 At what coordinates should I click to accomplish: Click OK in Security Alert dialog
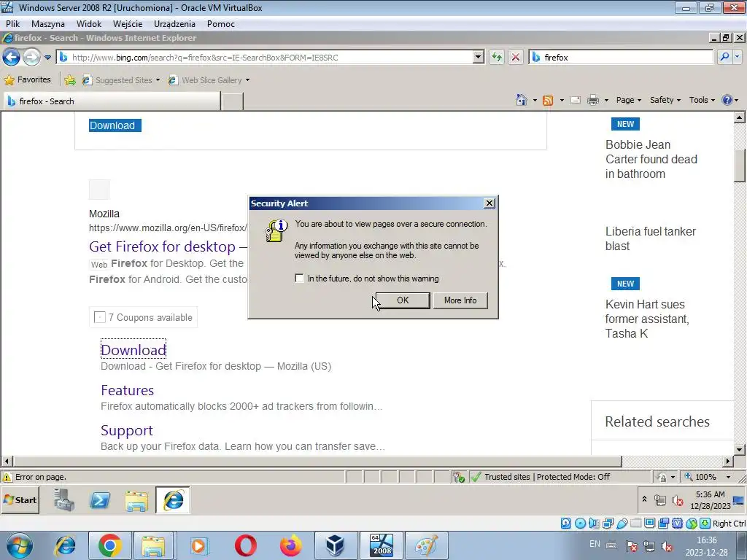coord(403,300)
